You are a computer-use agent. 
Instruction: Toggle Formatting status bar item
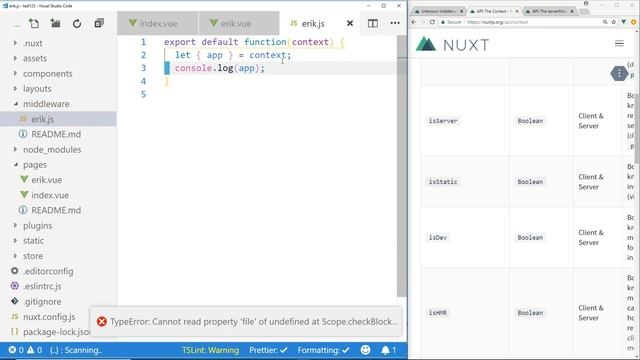point(323,350)
